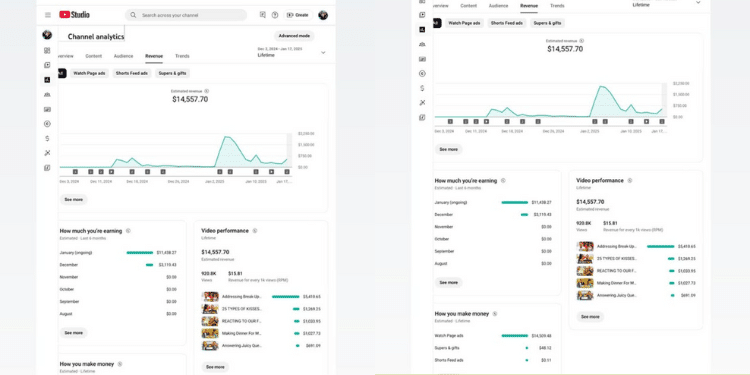Open the Community icon in the left window sidebar
Viewport: 750px width, 375px height.
click(x=47, y=95)
